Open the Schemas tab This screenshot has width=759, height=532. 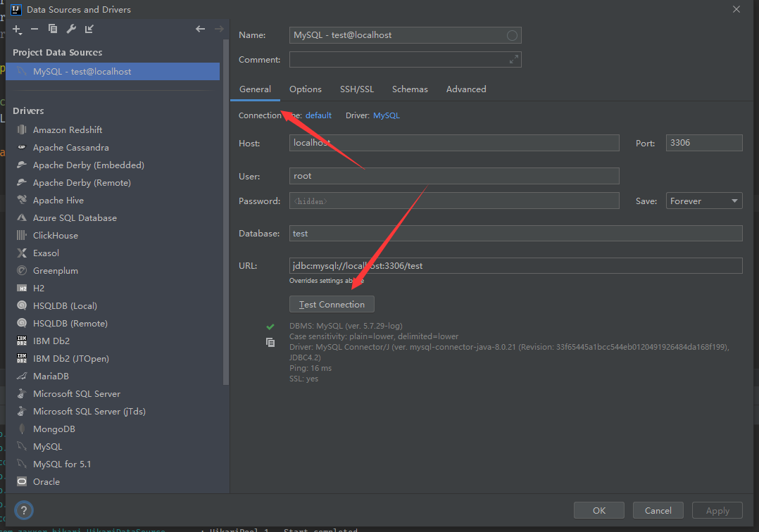(x=410, y=89)
